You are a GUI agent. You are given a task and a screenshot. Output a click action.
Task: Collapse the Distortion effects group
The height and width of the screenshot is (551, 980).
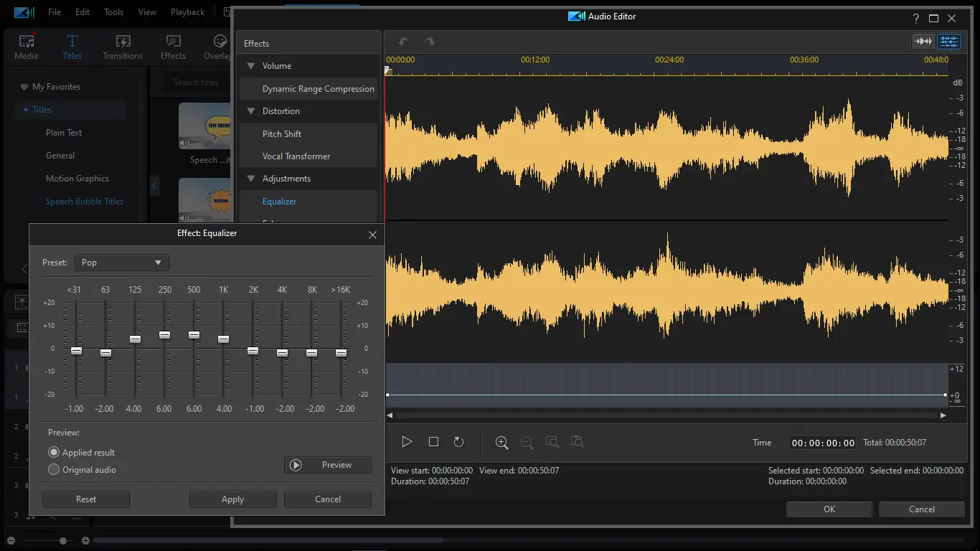coord(251,111)
